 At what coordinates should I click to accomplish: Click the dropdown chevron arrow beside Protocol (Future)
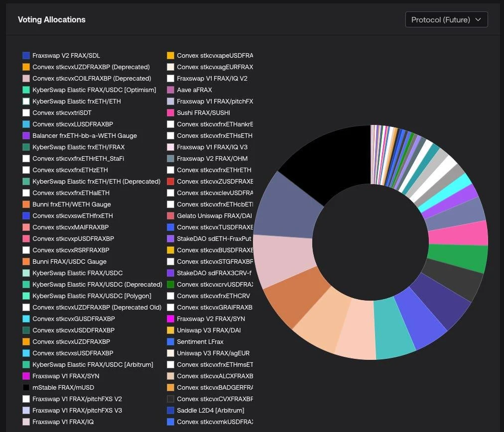(478, 20)
